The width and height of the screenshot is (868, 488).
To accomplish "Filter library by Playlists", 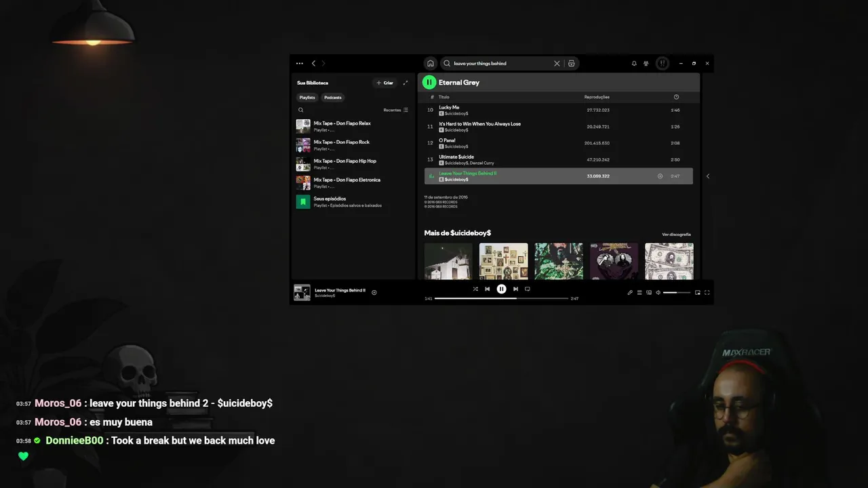I will click(307, 98).
